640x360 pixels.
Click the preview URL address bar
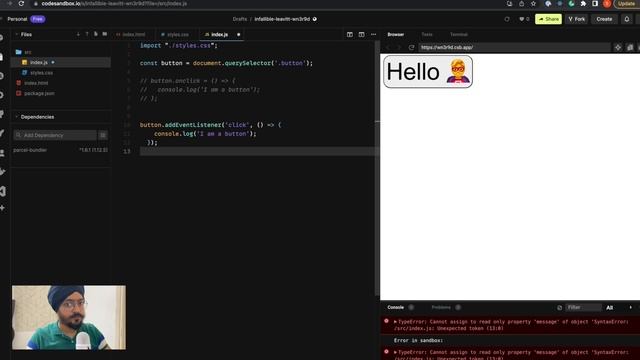coord(514,47)
